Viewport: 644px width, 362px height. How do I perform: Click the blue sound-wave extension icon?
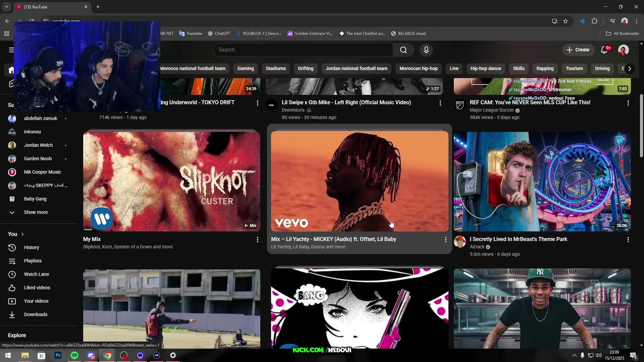coord(582,21)
